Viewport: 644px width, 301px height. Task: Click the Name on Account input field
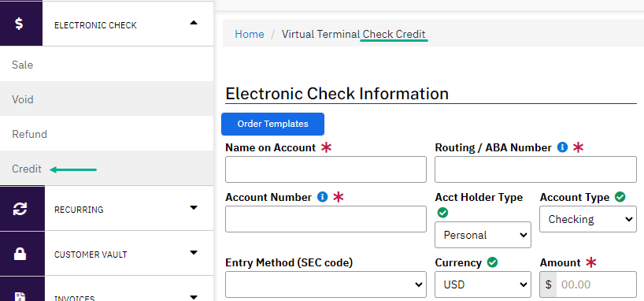[326, 169]
